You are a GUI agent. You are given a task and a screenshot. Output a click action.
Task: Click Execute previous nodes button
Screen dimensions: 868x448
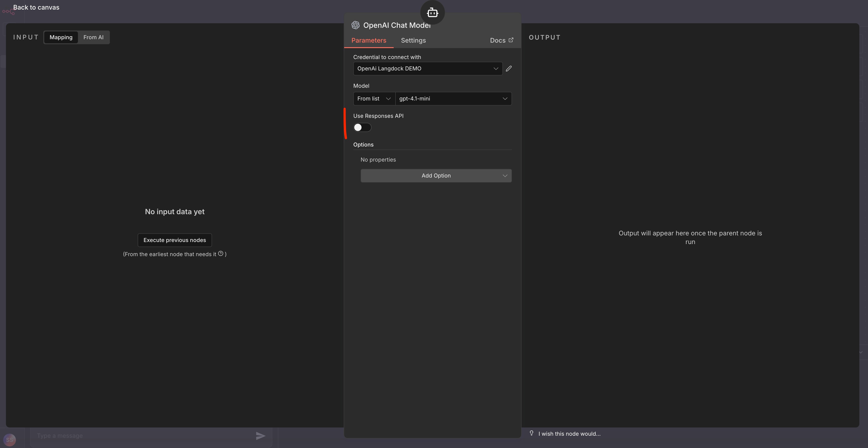tap(175, 240)
